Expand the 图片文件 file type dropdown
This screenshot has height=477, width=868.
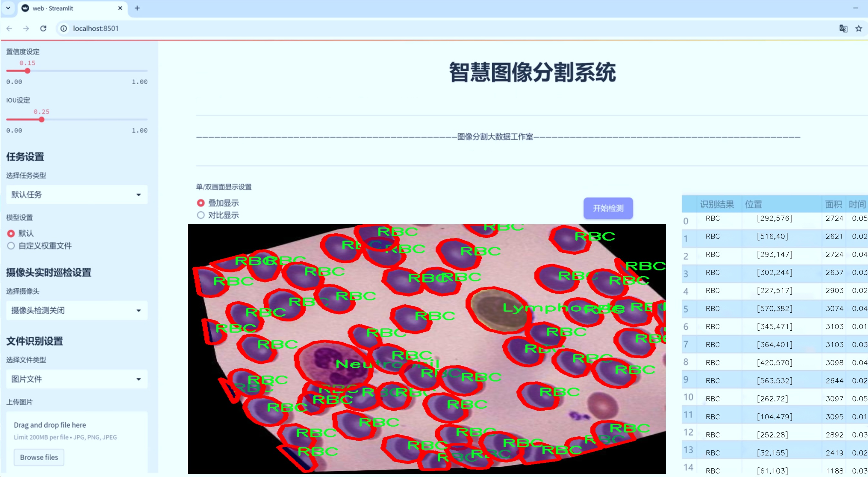pos(77,379)
